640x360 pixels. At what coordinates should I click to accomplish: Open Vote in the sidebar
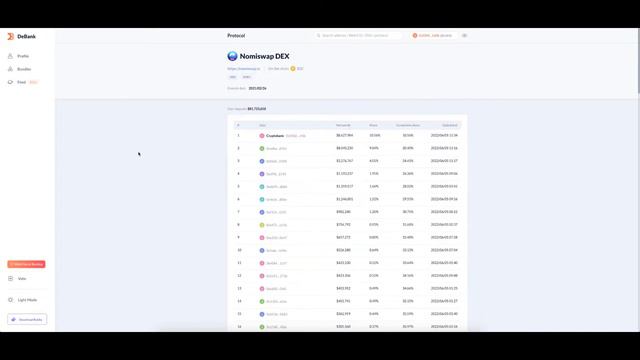(x=22, y=278)
